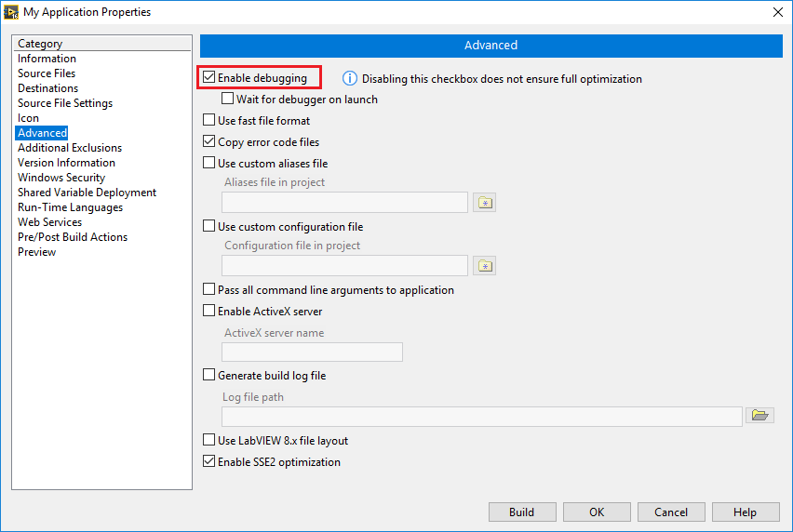Click the log file path browse folder icon

(761, 416)
